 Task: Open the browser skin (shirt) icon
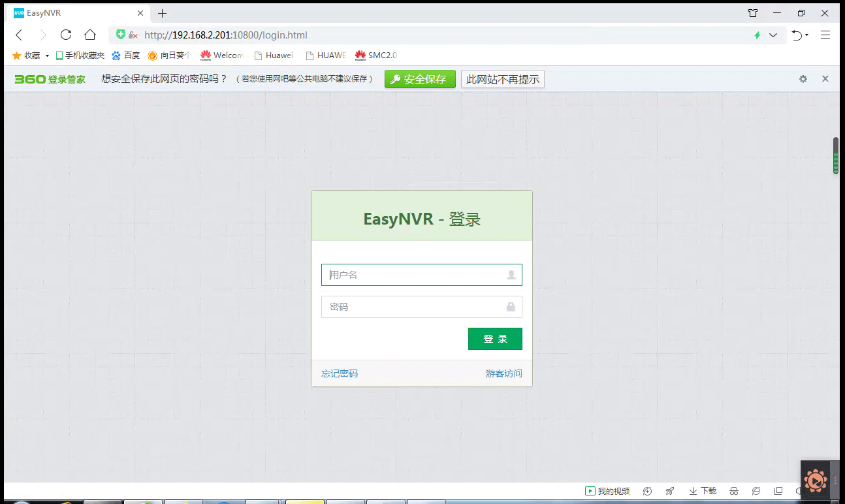click(753, 13)
